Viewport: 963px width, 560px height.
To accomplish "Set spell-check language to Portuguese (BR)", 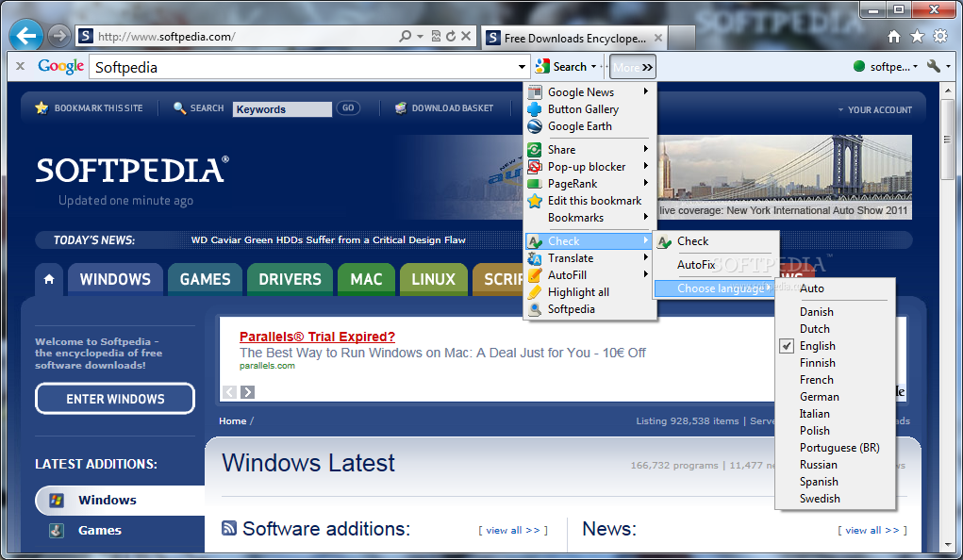I will coord(836,448).
